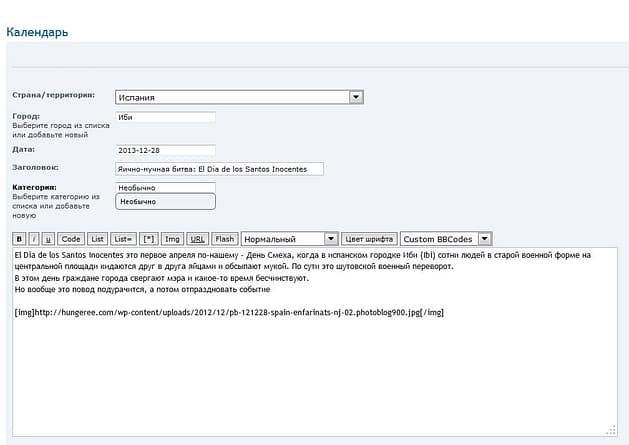Insert list item with [*] button

[x=148, y=239]
